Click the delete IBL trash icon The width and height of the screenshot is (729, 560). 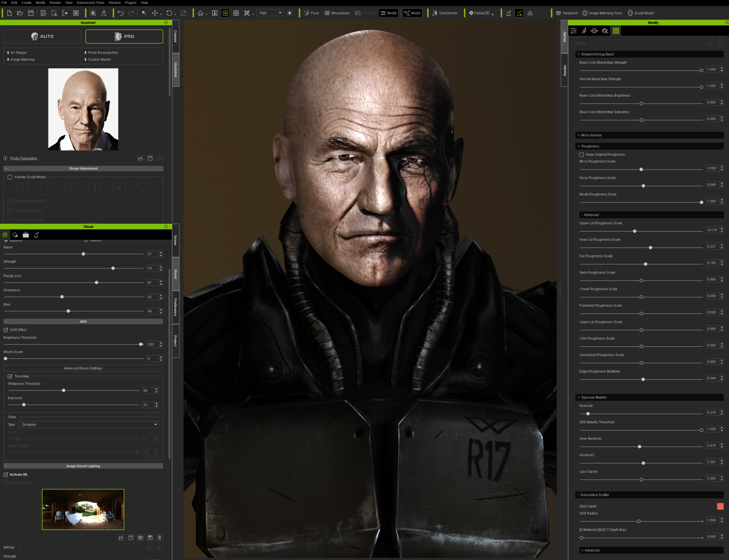click(159, 537)
